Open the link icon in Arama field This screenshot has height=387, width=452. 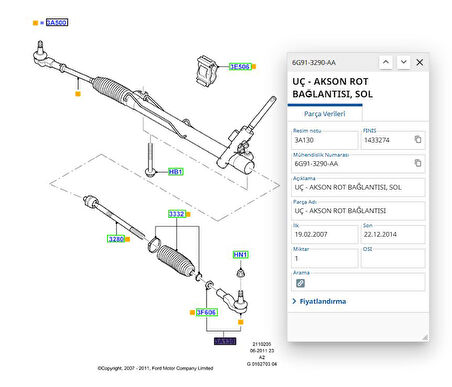point(300,283)
